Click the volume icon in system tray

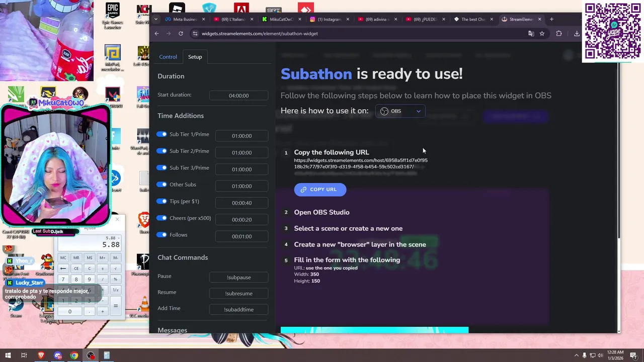[601, 355]
